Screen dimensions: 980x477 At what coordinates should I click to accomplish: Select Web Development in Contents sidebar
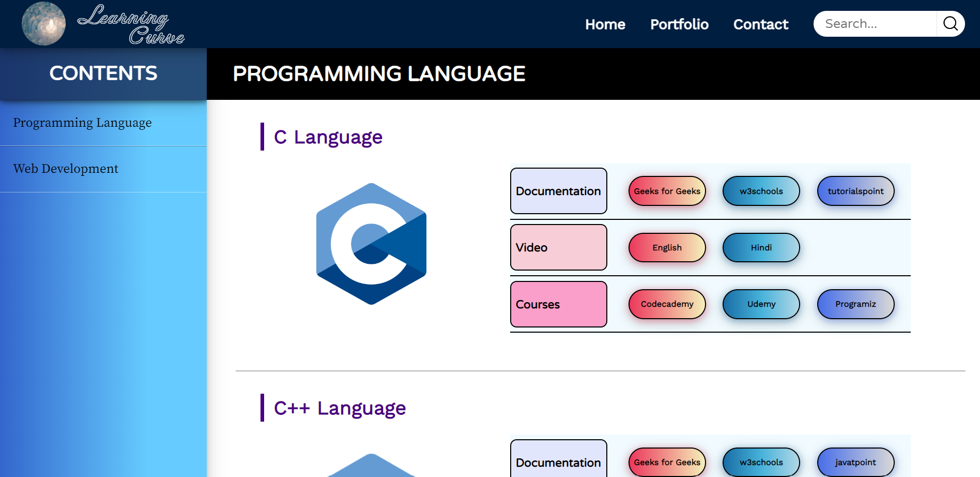103,169
